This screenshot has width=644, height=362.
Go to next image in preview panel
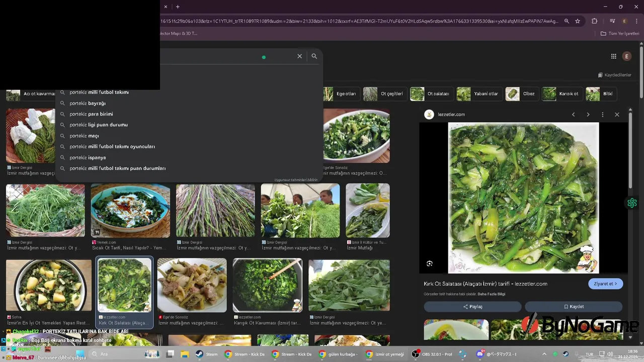click(x=588, y=115)
